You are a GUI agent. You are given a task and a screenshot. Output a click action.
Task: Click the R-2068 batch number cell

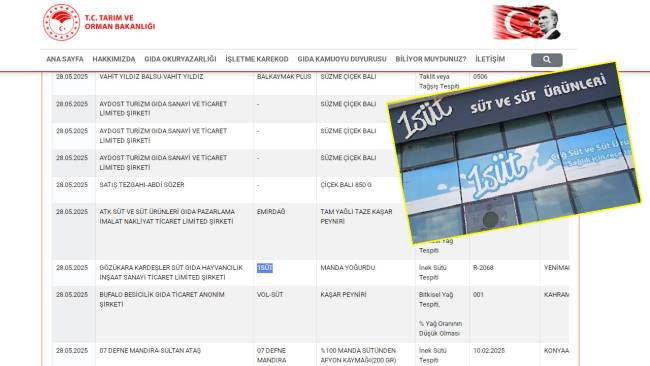(x=483, y=268)
